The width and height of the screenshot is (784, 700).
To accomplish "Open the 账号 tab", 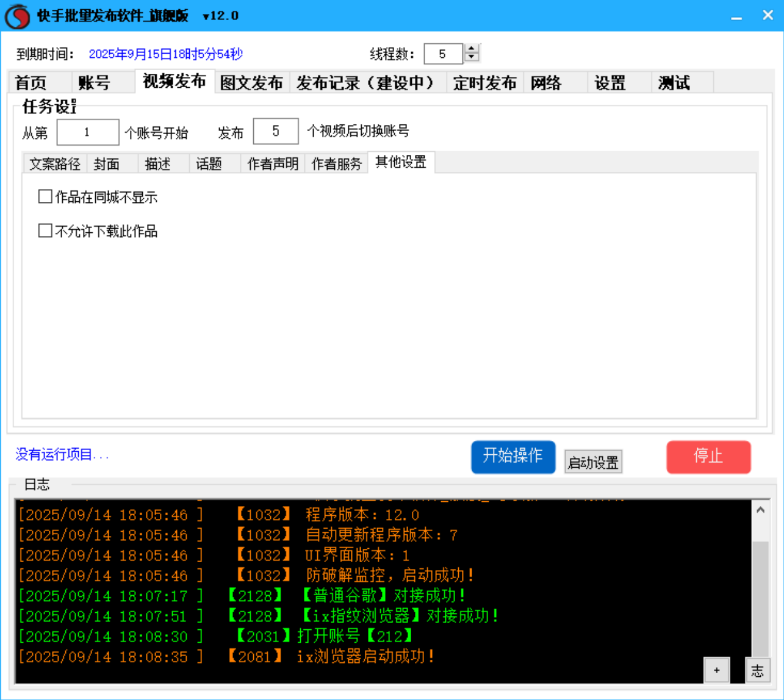I will point(92,82).
